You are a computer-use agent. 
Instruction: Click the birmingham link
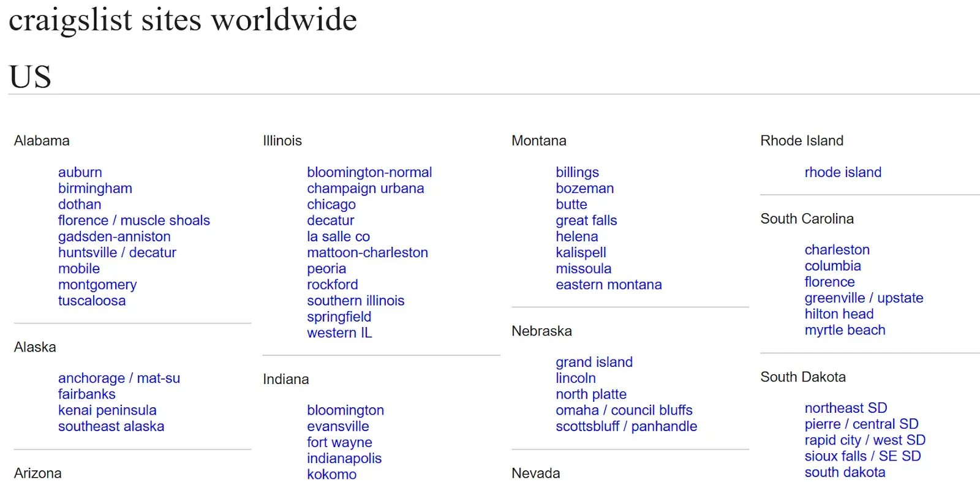tap(95, 189)
